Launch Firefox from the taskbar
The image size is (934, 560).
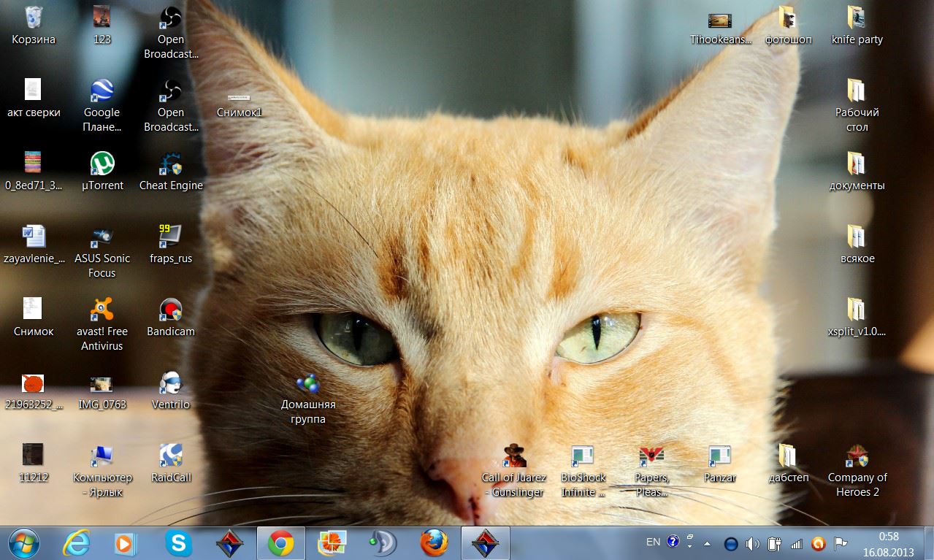(x=434, y=542)
